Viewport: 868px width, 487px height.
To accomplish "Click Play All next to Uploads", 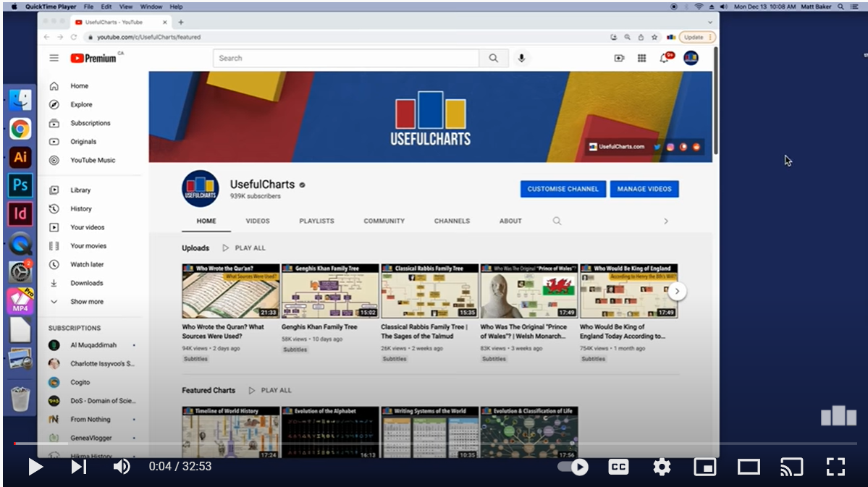I will pos(244,248).
